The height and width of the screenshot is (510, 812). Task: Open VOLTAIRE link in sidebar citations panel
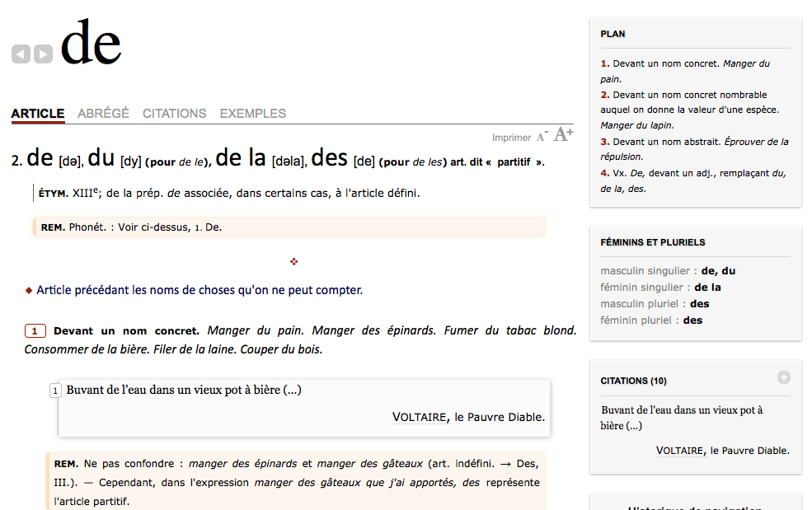click(679, 450)
